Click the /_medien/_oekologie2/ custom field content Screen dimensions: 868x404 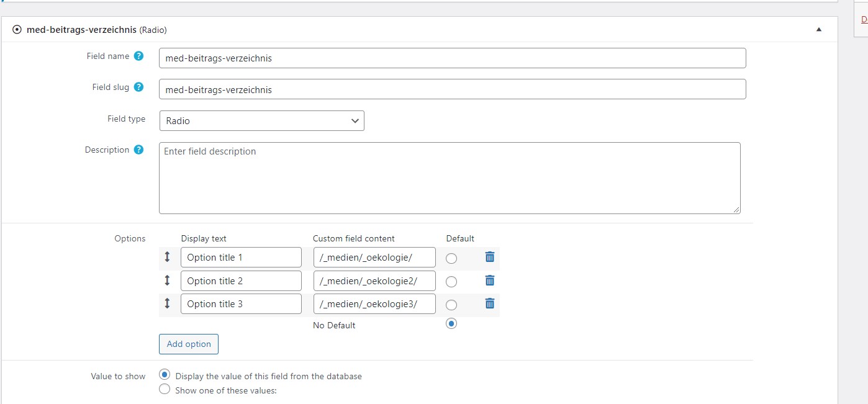[374, 281]
